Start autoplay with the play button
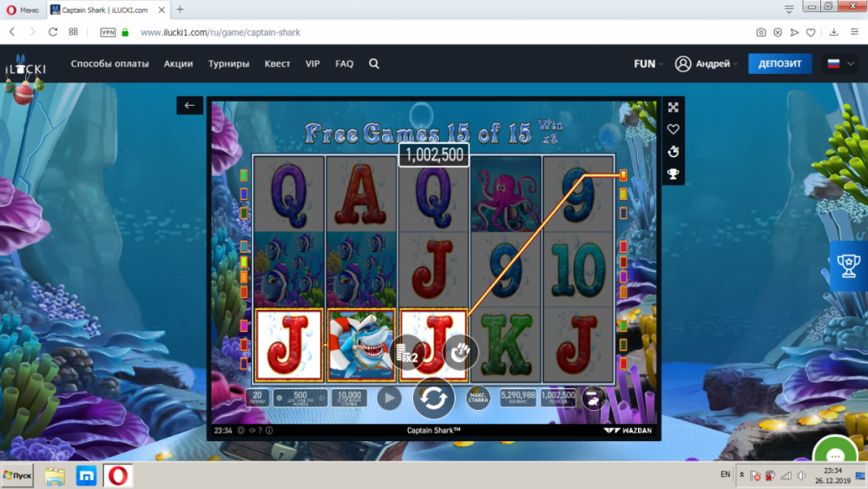The width and height of the screenshot is (868, 489). coord(389,398)
